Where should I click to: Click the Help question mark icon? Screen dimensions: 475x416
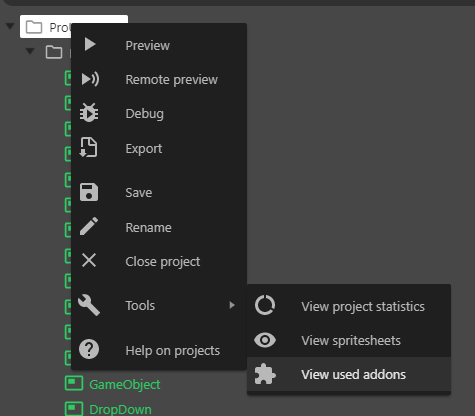89,350
